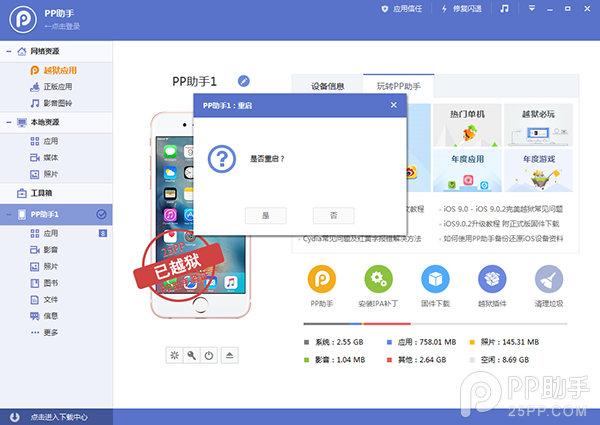
Task: Switch to 设备信息 tab
Action: pos(328,86)
